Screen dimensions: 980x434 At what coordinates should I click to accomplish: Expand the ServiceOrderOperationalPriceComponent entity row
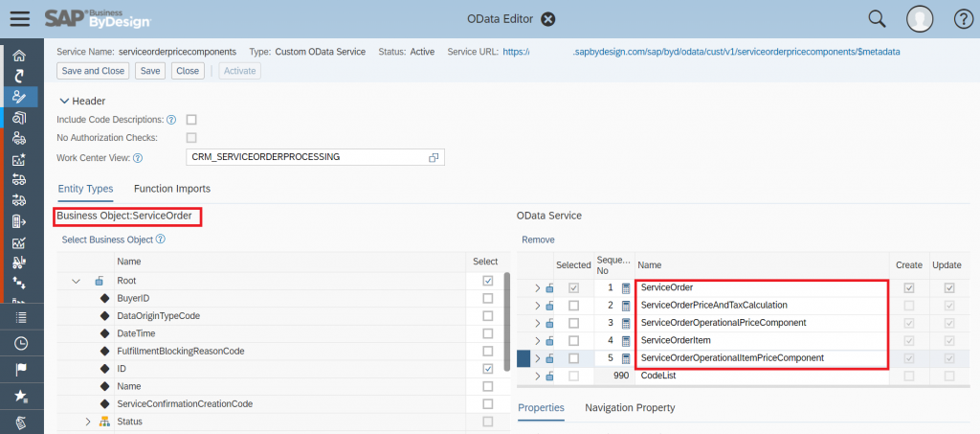pyautogui.click(x=537, y=323)
